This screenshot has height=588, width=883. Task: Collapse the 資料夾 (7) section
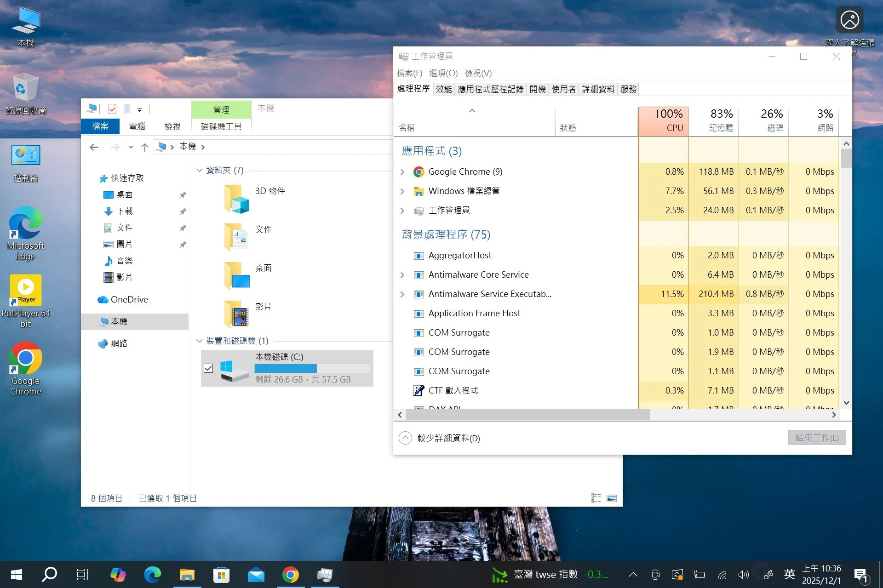[200, 171]
